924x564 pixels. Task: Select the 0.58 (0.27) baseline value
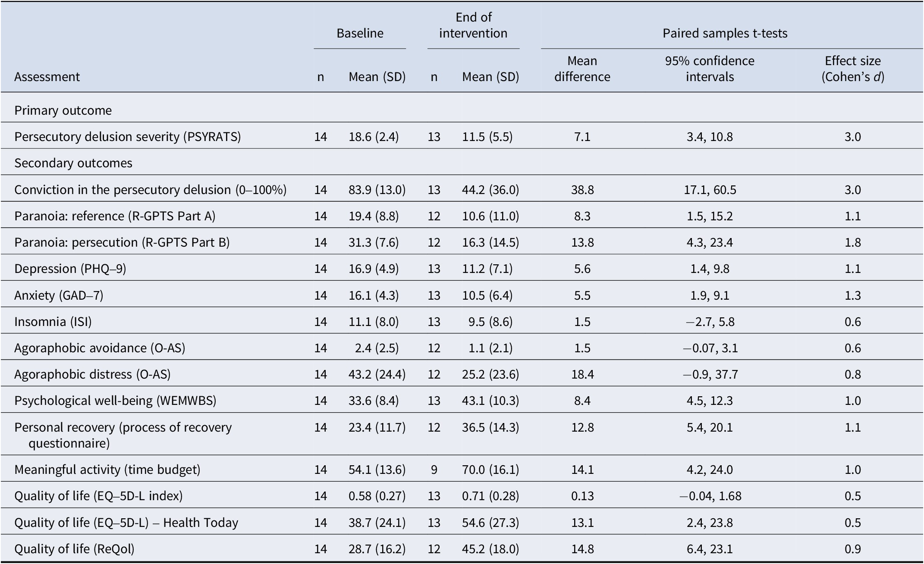(x=377, y=496)
